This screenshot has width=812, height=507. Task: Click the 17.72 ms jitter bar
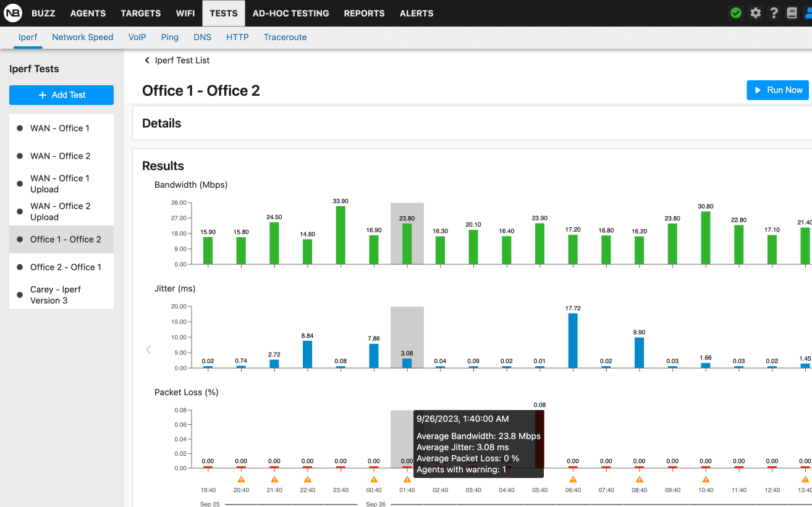pos(573,340)
